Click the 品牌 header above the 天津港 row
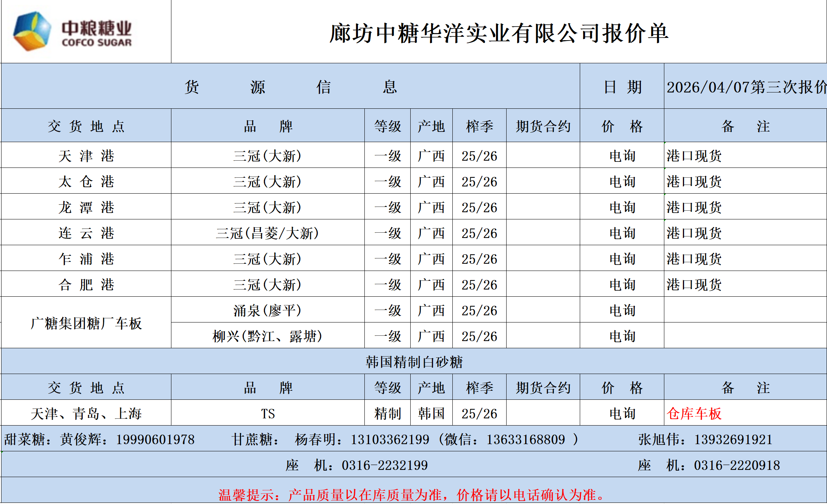827x504 pixels. coord(268,126)
